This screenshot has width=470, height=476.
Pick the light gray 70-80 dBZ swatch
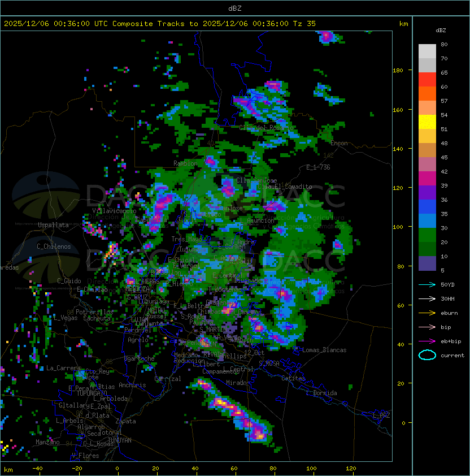(x=427, y=51)
